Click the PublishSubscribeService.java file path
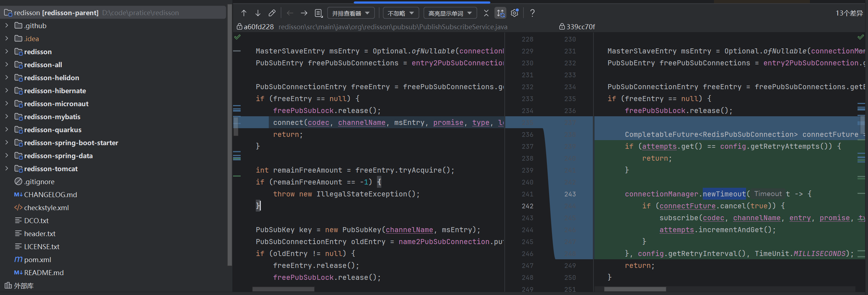Image resolution: width=868 pixels, height=295 pixels. click(x=393, y=27)
